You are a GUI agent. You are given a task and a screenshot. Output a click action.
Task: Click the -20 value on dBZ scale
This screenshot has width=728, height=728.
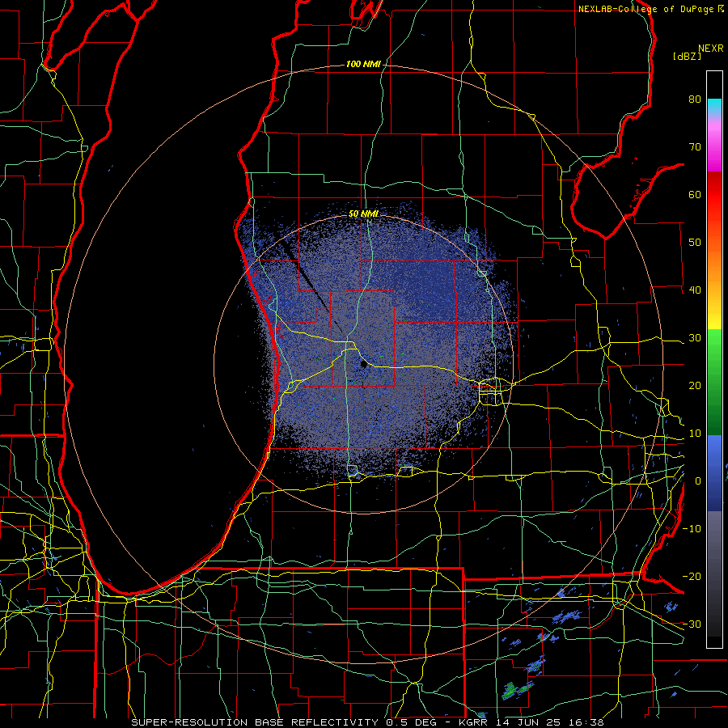pyautogui.click(x=692, y=577)
